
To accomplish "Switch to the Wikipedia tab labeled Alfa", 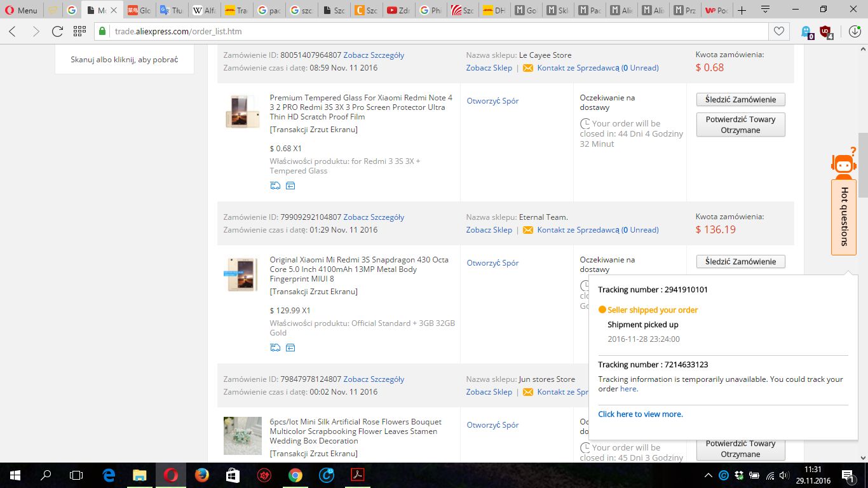I will tap(205, 10).
